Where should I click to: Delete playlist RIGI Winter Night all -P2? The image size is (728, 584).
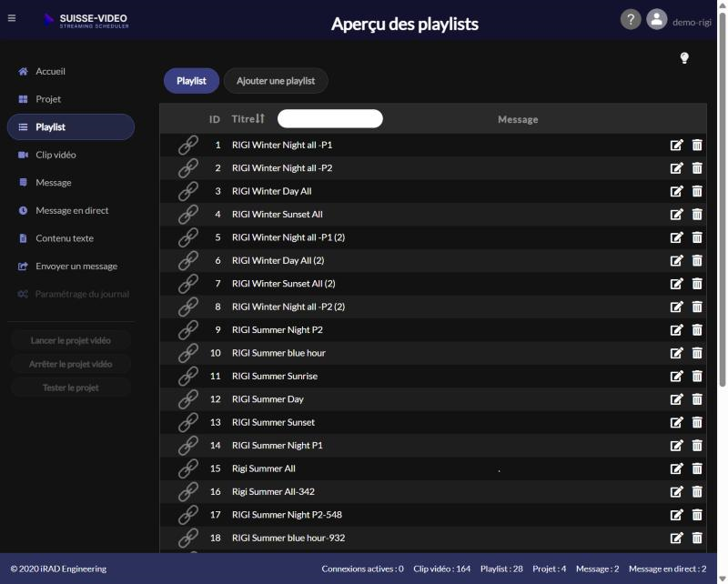[697, 168]
